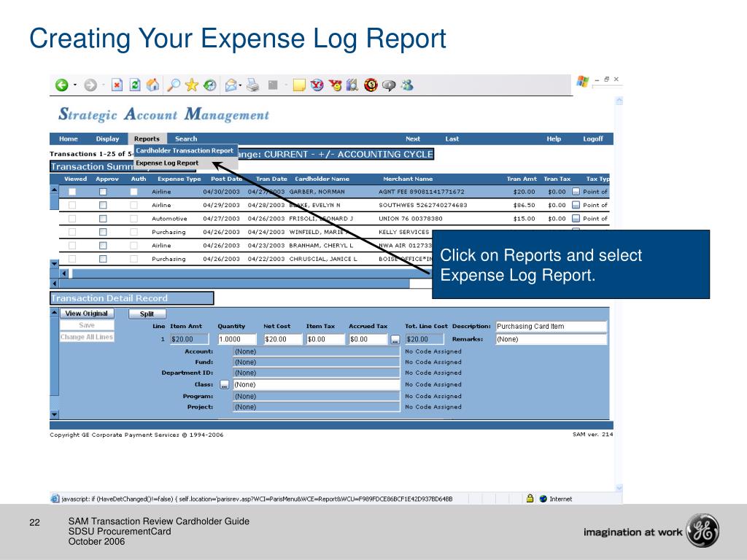Image resolution: width=747 pixels, height=560 pixels.
Task: Click the green browser Back arrow
Action: pos(61,85)
